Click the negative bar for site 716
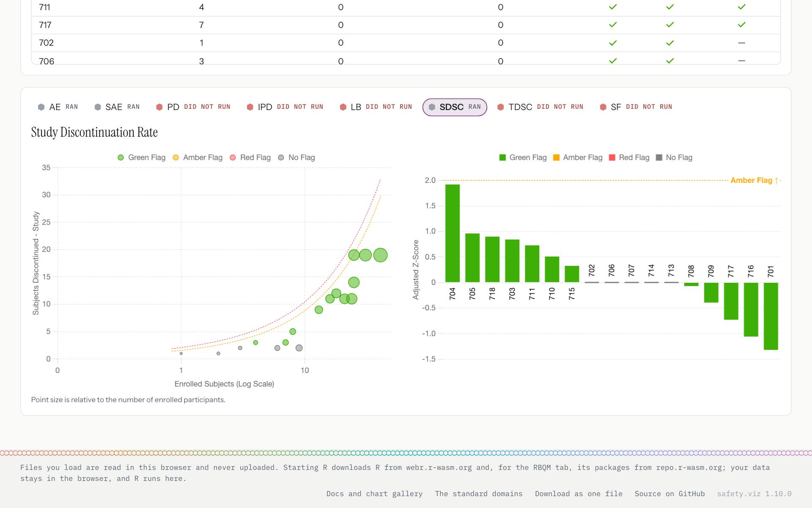The height and width of the screenshot is (508, 812). [x=751, y=309]
